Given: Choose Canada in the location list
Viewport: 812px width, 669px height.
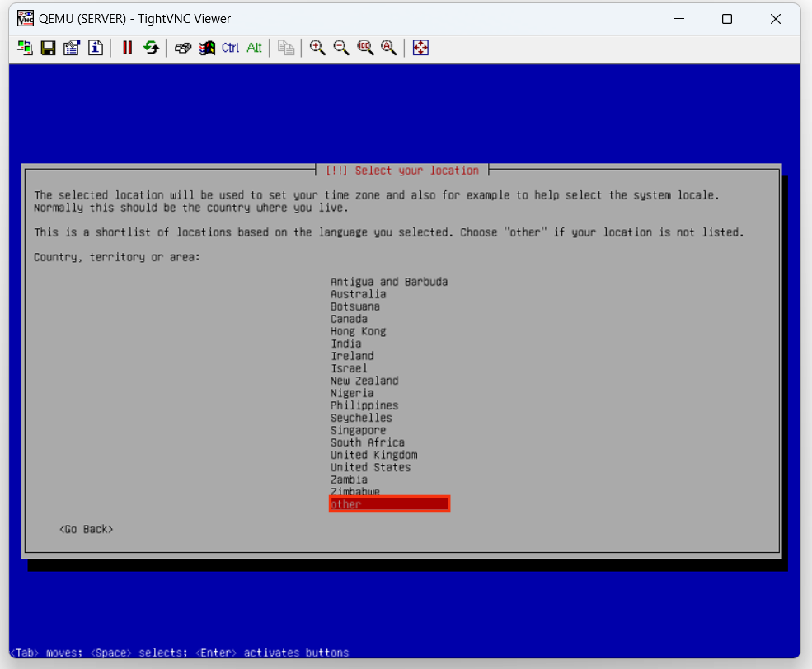Looking at the screenshot, I should coord(349,319).
